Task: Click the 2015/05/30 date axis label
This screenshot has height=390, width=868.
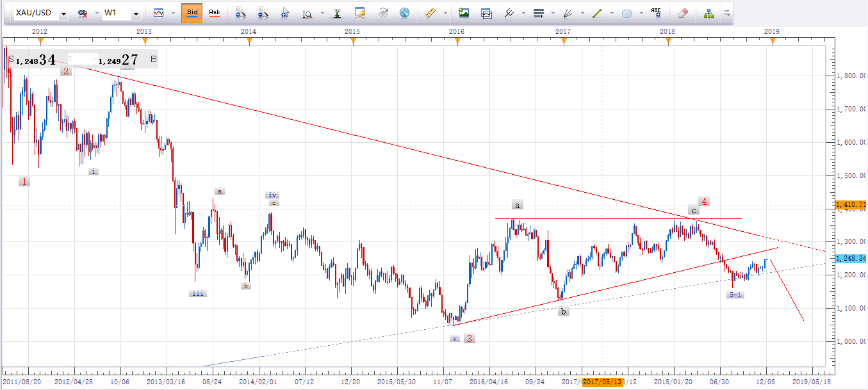Action: click(397, 382)
